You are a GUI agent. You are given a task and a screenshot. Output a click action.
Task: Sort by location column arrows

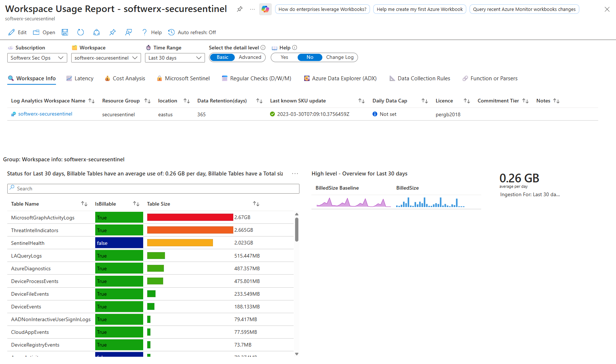(x=187, y=101)
